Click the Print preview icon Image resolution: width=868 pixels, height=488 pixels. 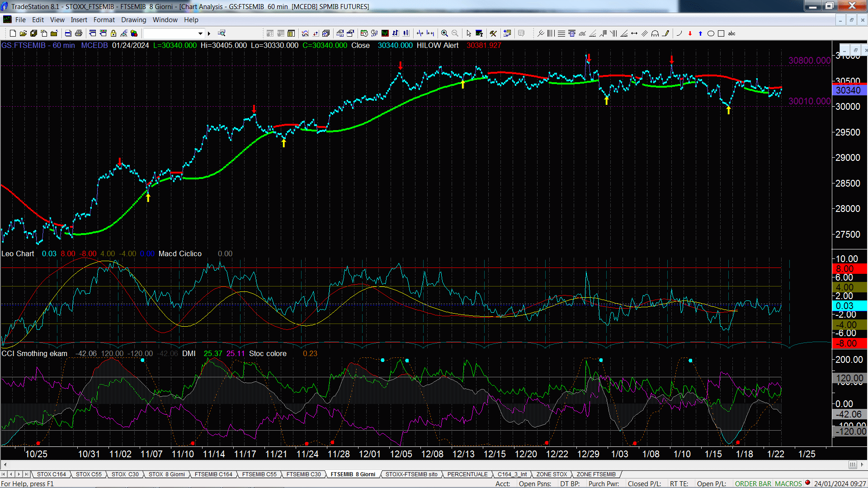pos(68,33)
